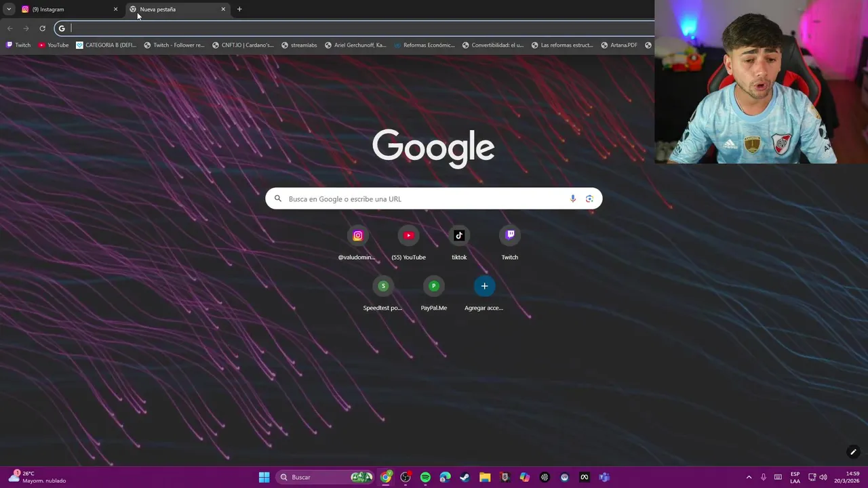Show hidden system tray icons

pyautogui.click(x=749, y=477)
